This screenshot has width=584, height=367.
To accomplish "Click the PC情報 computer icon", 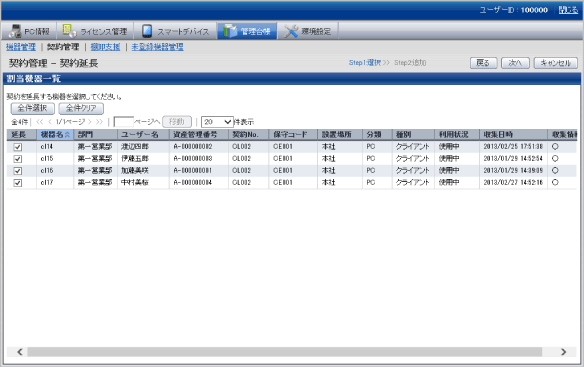I will pyautogui.click(x=15, y=31).
